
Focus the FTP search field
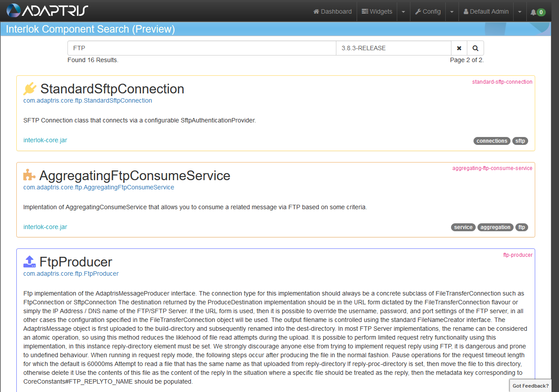tap(202, 48)
